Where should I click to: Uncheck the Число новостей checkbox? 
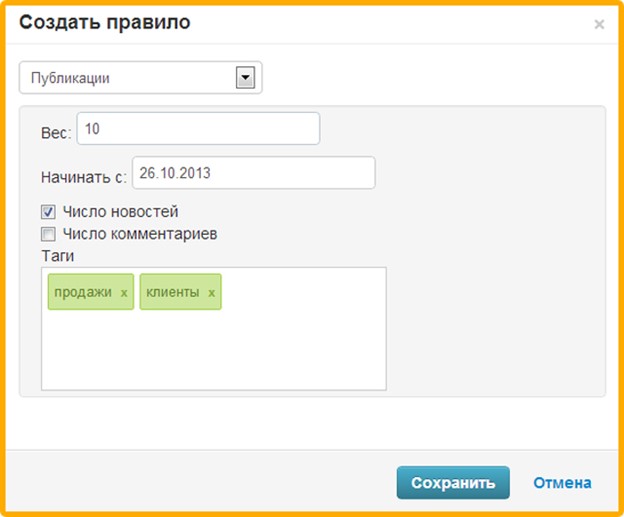click(48, 212)
